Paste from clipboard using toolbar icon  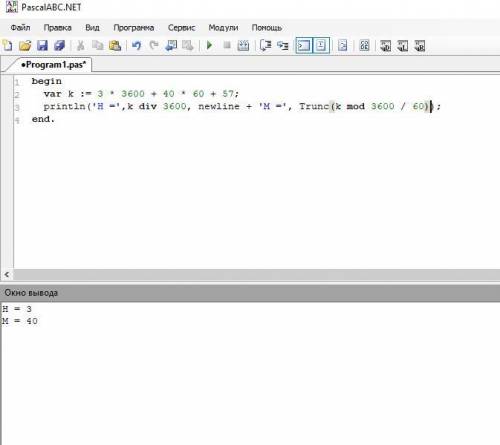(115, 45)
